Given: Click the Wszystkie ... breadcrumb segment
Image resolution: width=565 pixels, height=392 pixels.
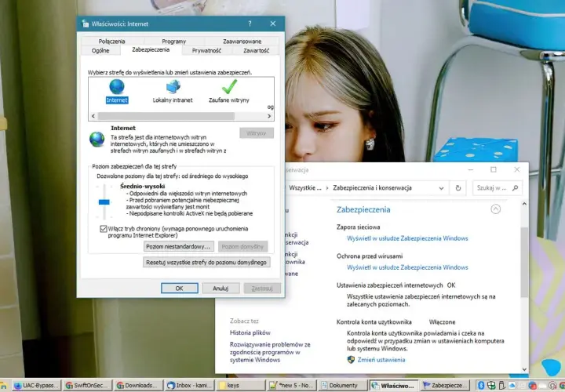Looking at the screenshot, I should click(305, 188).
